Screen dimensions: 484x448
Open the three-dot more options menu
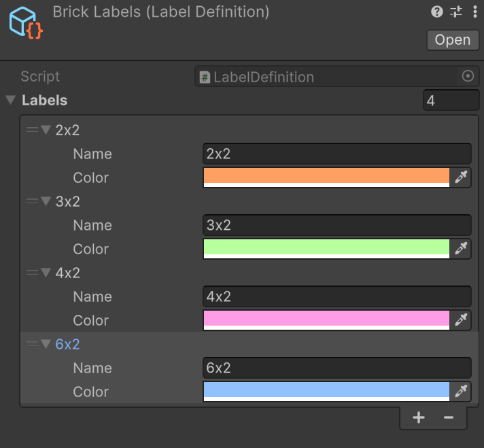coord(474,12)
